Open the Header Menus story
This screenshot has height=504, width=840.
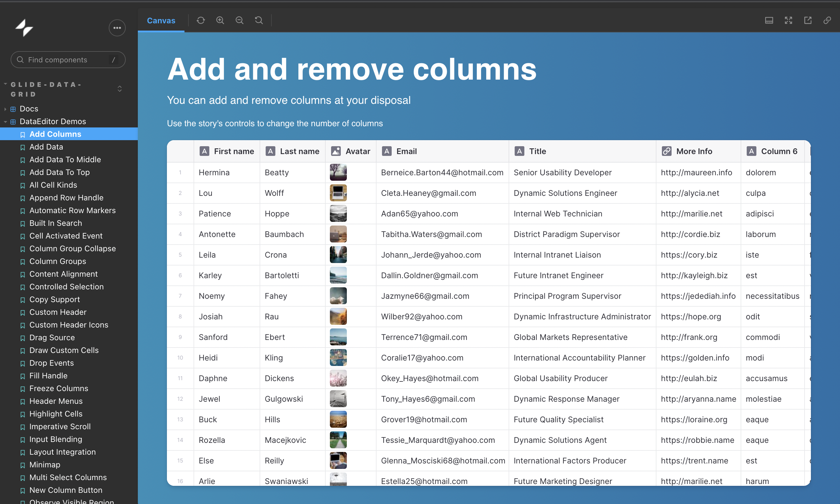click(56, 401)
